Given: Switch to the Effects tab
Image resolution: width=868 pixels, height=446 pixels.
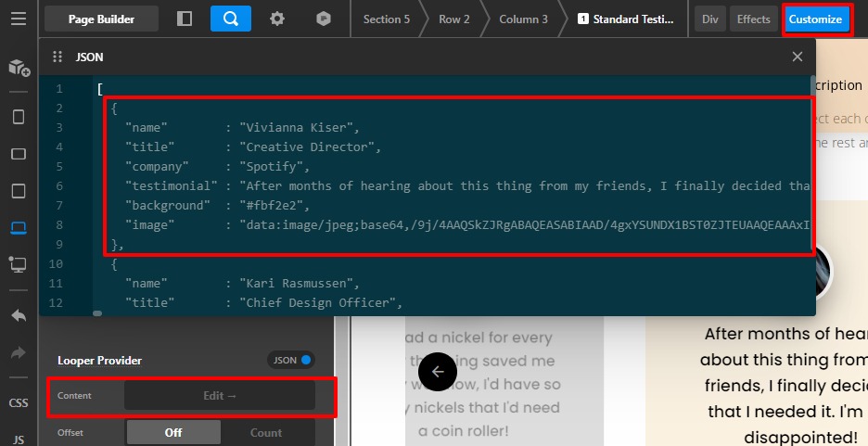Looking at the screenshot, I should pos(753,19).
